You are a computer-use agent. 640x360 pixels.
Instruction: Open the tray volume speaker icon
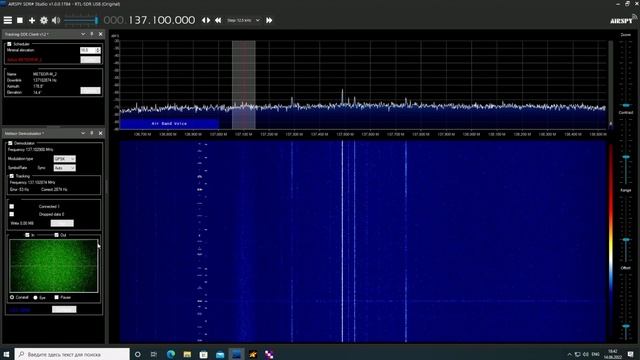[x=586, y=354]
